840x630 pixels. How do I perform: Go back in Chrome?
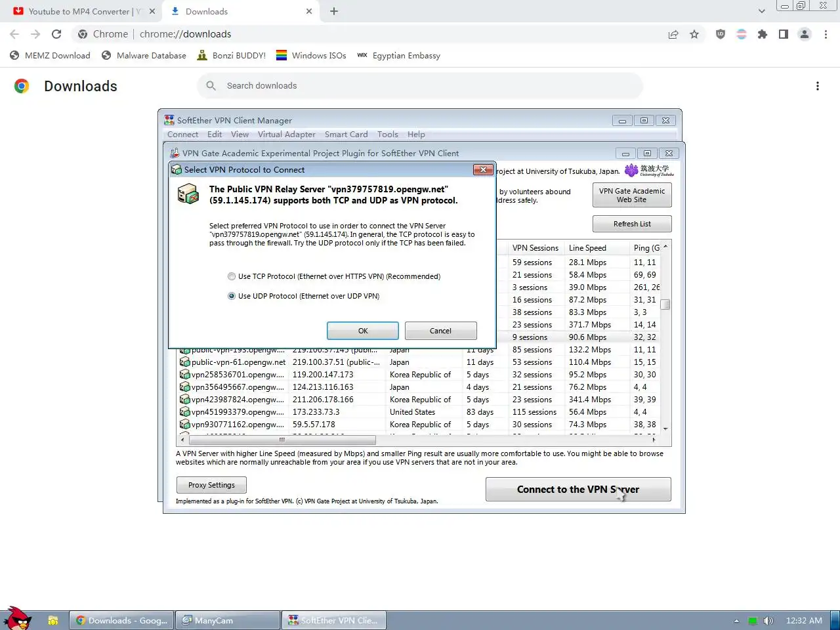click(x=14, y=34)
